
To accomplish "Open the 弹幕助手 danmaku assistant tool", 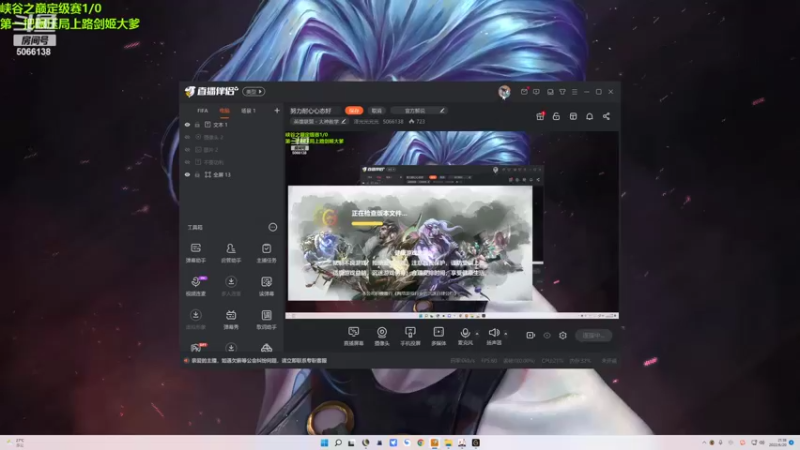I will tap(195, 253).
